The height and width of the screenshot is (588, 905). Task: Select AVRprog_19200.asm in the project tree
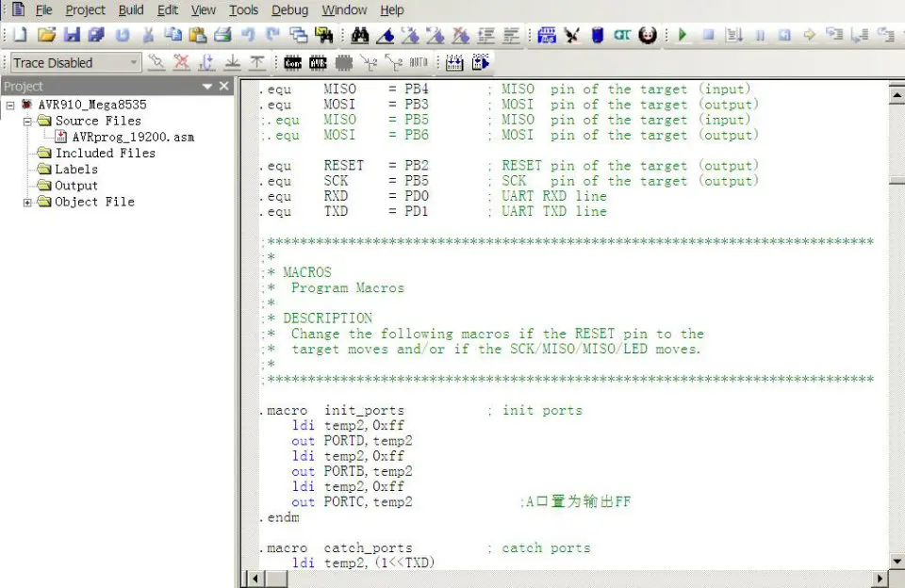click(133, 138)
